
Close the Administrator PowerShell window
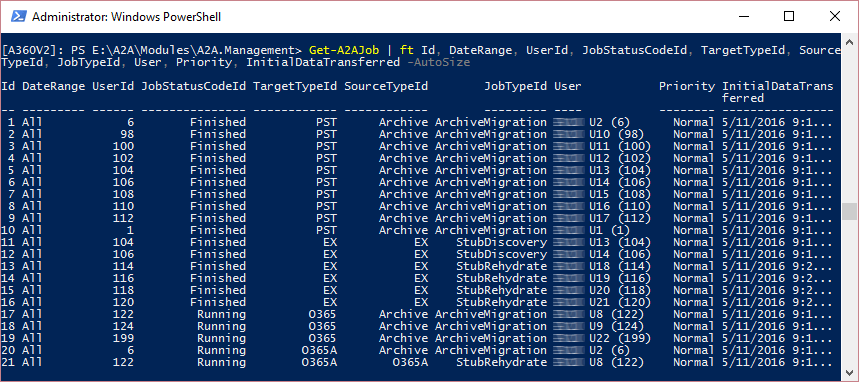(x=834, y=17)
